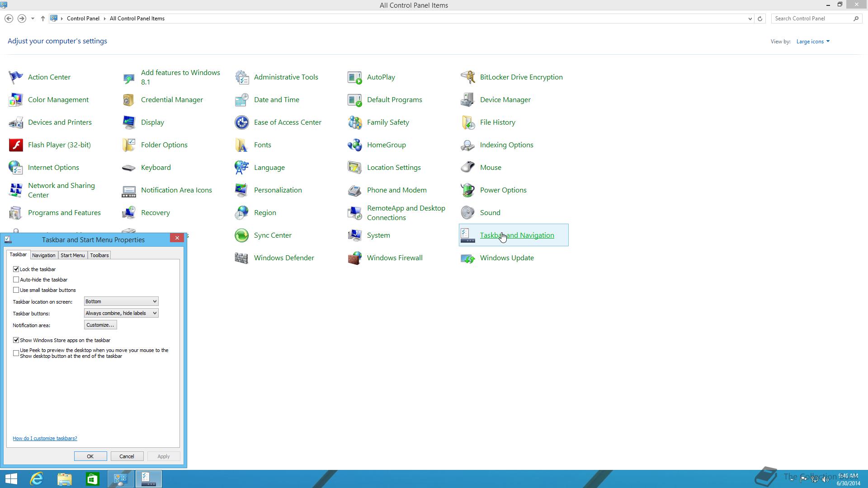Click All Control Panel Items breadcrumb

coord(137,19)
